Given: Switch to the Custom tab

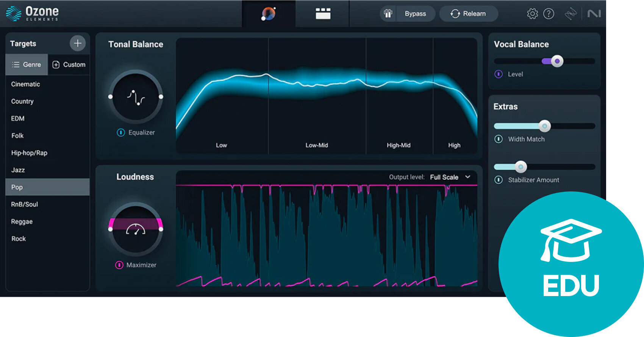Looking at the screenshot, I should coord(69,64).
